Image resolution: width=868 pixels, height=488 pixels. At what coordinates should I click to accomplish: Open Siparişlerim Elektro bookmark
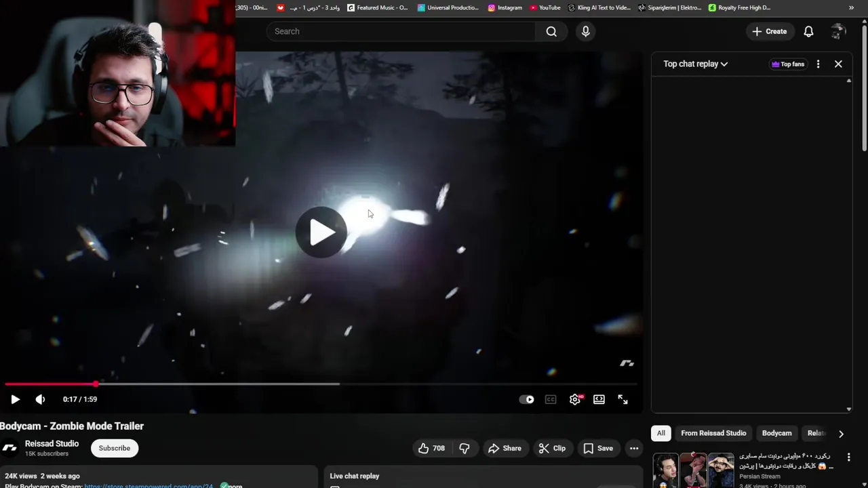670,7
